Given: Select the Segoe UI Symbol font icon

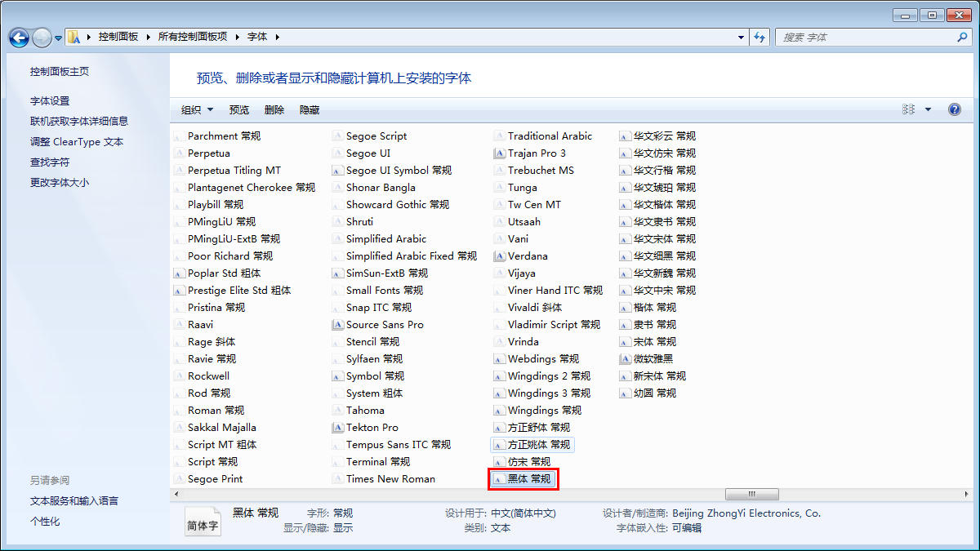Looking at the screenshot, I should pyautogui.click(x=338, y=171).
